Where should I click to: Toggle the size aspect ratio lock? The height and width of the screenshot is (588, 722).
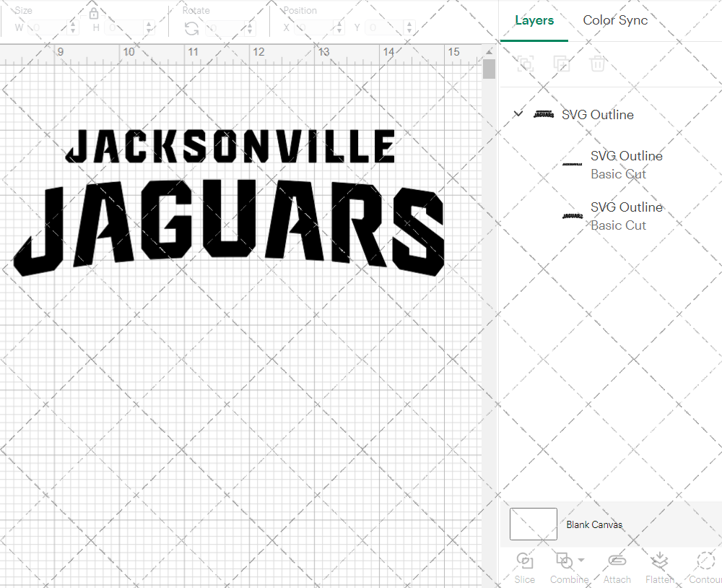point(94,14)
